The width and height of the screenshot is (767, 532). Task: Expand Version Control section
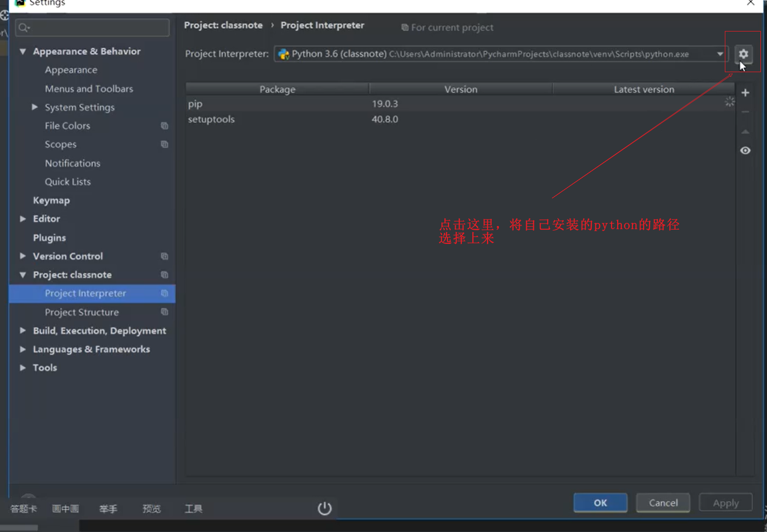click(x=23, y=256)
